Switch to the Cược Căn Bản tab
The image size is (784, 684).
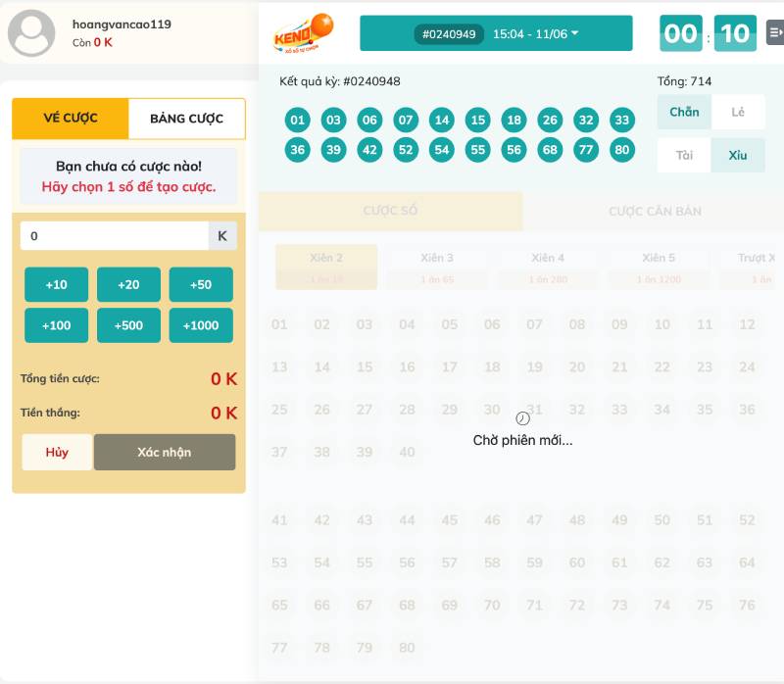tap(654, 211)
